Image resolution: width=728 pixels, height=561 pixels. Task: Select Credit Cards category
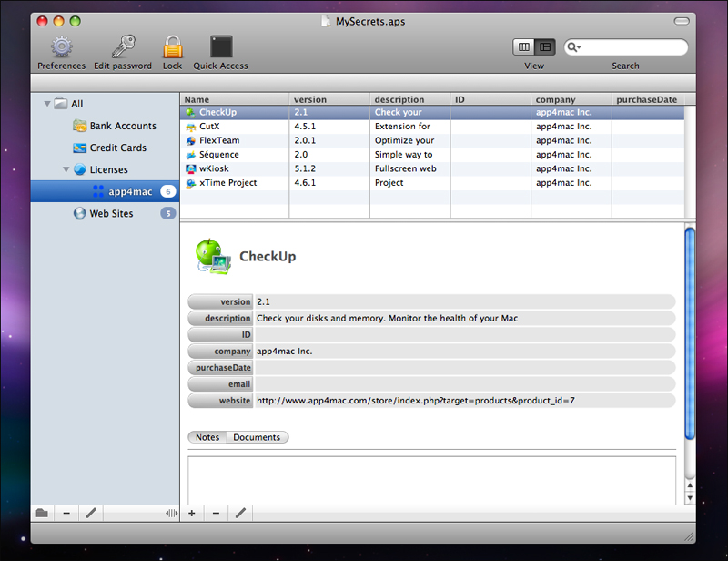[118, 148]
